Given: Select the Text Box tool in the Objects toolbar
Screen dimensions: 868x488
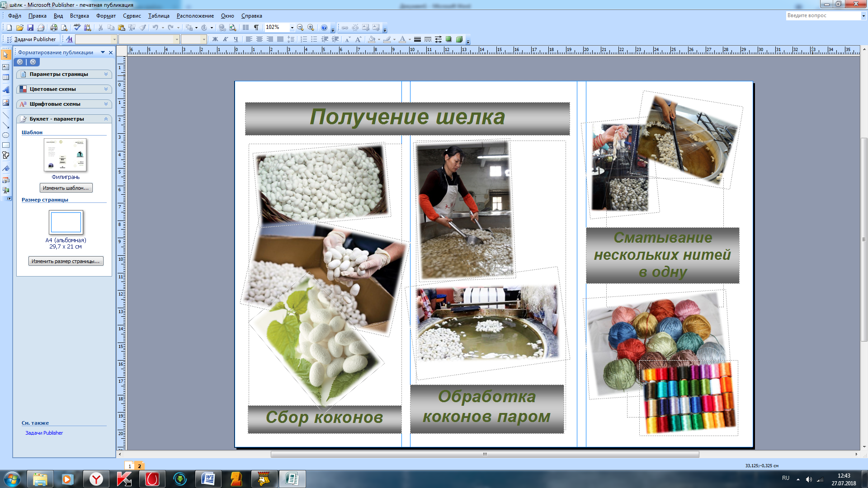Looking at the screenshot, I should pos(6,67).
